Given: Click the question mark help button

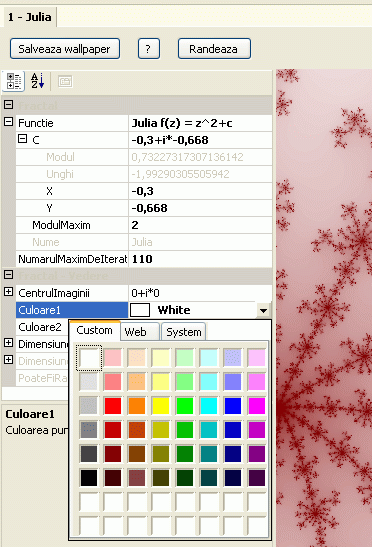Looking at the screenshot, I should 149,49.
